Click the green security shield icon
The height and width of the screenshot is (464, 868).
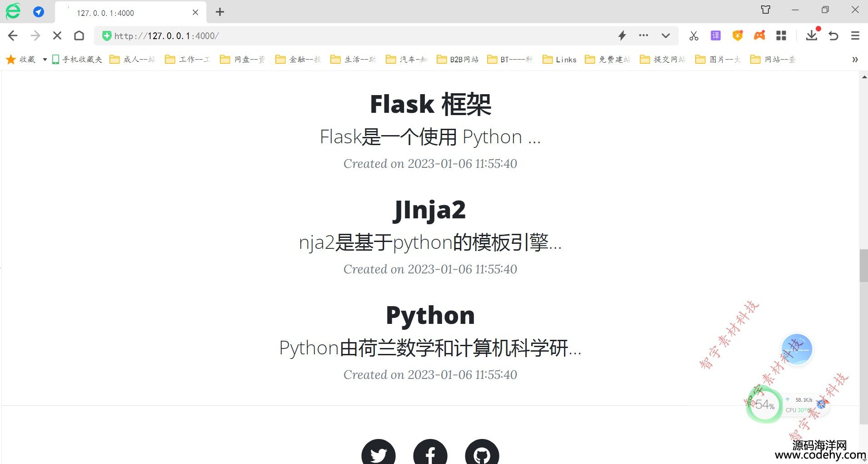(x=106, y=36)
